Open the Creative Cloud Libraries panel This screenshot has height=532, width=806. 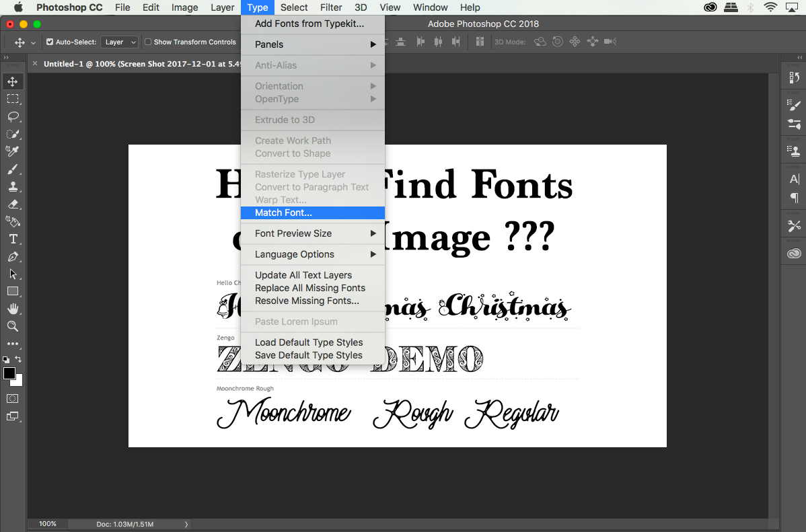tap(795, 254)
